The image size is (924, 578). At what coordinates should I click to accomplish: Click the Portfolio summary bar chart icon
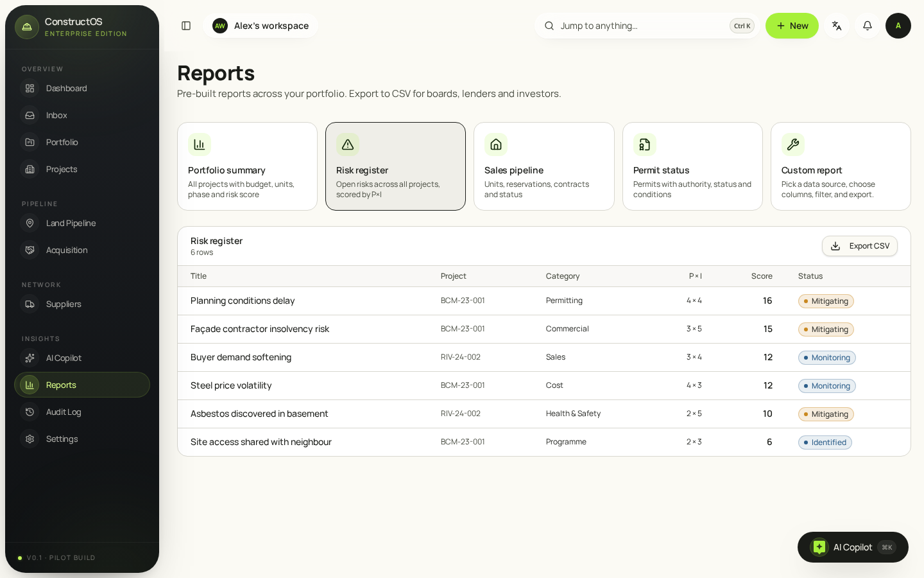[x=200, y=144]
